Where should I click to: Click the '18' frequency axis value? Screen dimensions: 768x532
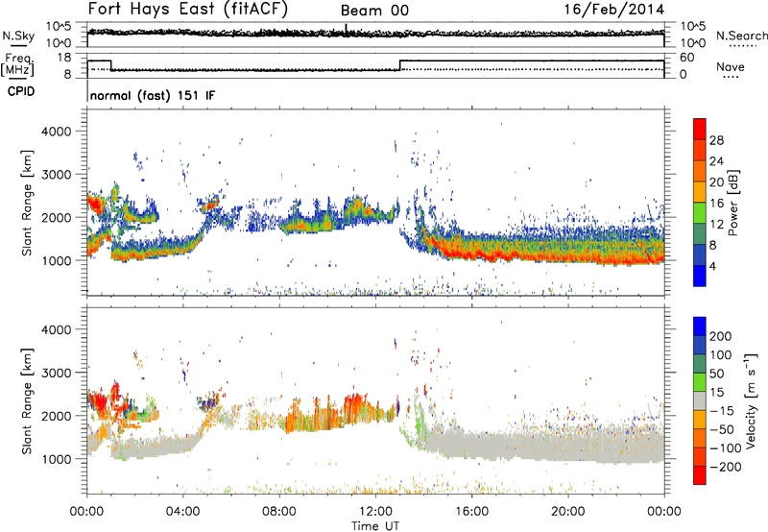64,58
